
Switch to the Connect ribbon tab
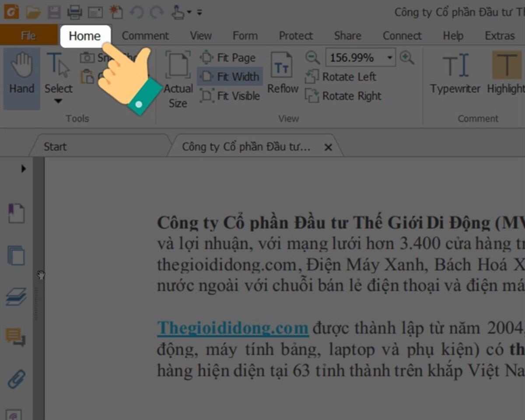pos(402,36)
